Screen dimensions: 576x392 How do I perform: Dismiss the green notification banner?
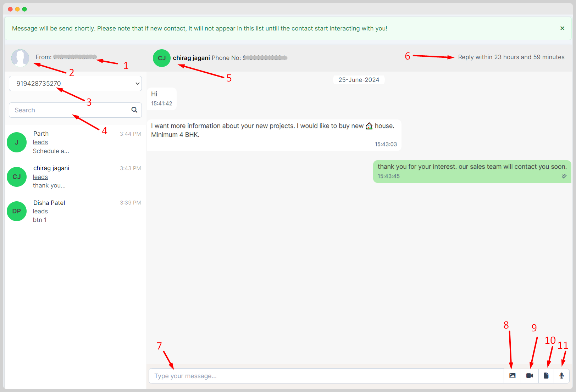click(562, 28)
